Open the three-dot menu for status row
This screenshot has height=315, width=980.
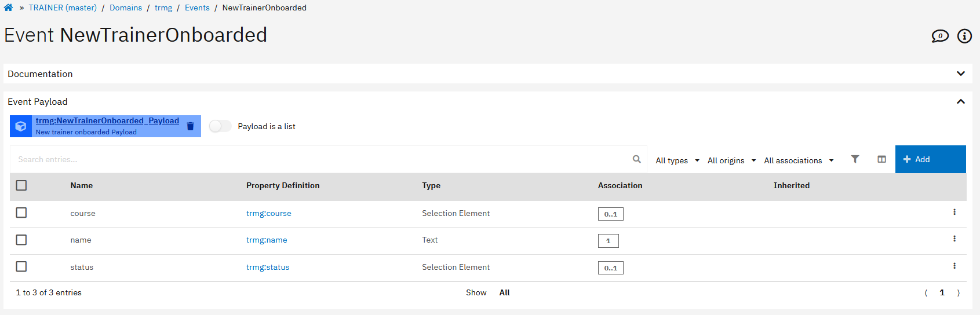[x=954, y=266]
